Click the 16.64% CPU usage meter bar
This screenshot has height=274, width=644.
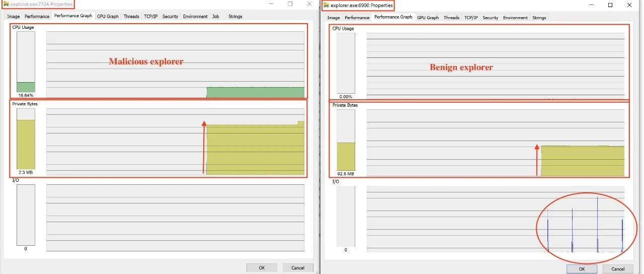[26, 62]
